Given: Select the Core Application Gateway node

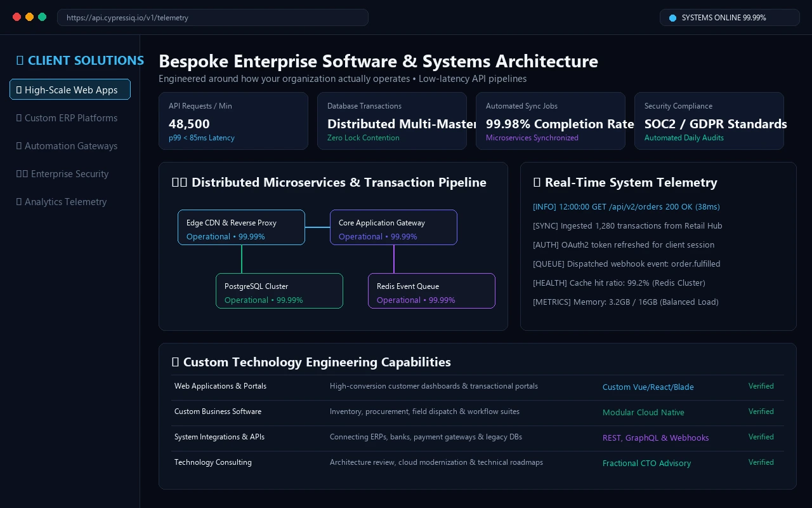Looking at the screenshot, I should coord(393,227).
